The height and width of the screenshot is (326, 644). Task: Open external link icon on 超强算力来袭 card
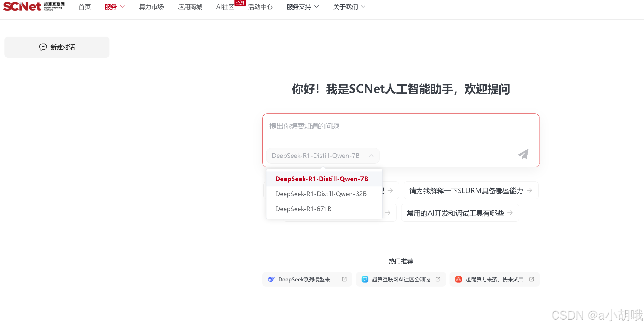coord(531,279)
